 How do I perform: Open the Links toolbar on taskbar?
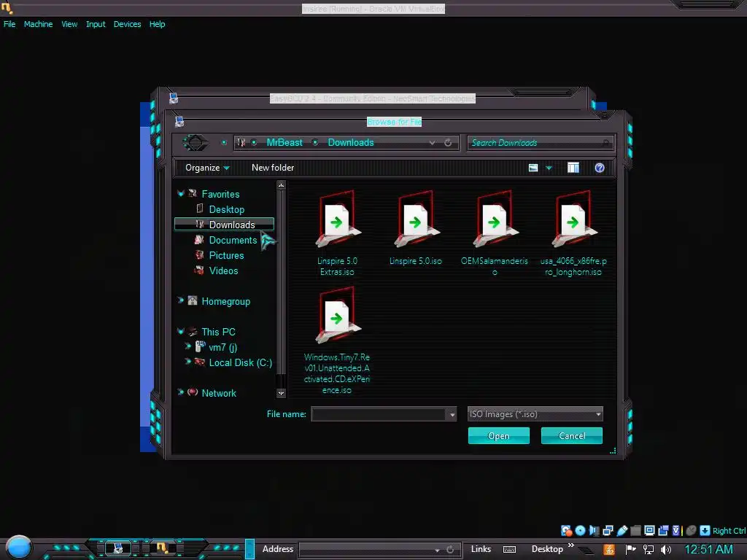tap(481, 549)
